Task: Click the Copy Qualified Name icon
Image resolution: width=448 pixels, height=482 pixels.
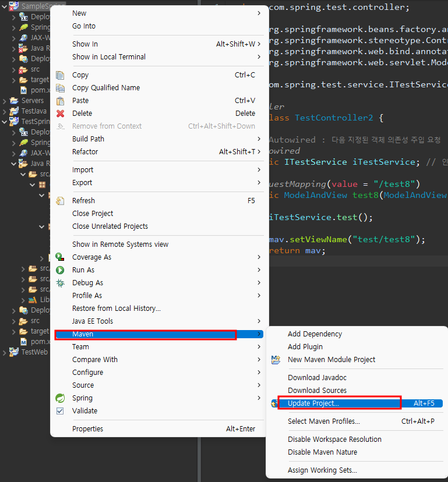Action: point(60,88)
